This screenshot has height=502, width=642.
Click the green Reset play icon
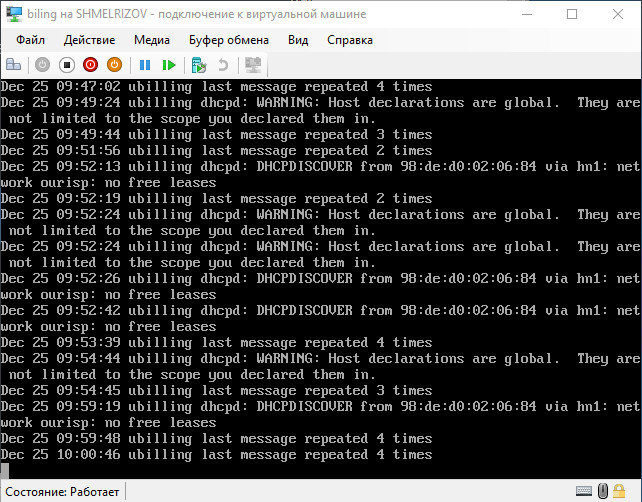click(169, 65)
